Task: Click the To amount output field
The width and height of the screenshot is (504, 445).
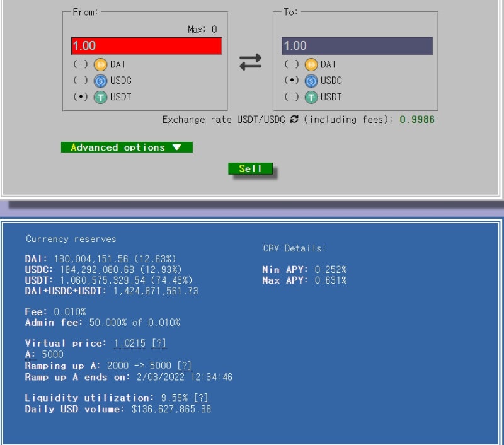Action: tap(357, 45)
